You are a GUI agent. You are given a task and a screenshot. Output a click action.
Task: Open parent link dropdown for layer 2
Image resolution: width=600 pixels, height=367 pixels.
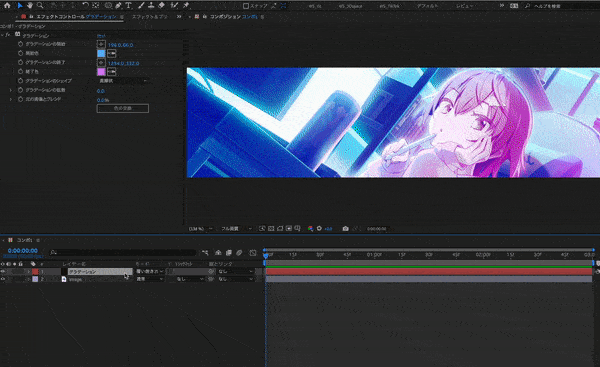click(x=236, y=279)
